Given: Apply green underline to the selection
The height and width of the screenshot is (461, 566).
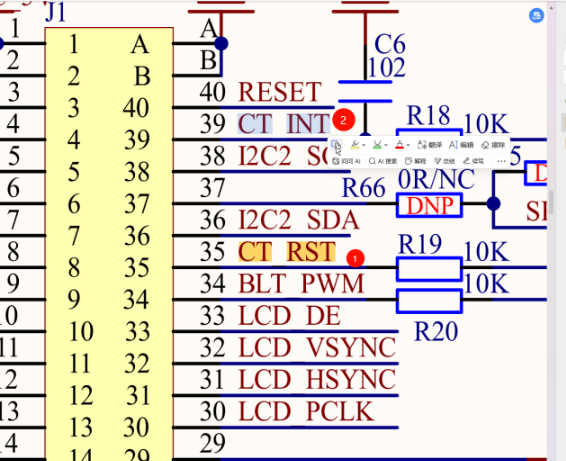Looking at the screenshot, I should (x=377, y=145).
